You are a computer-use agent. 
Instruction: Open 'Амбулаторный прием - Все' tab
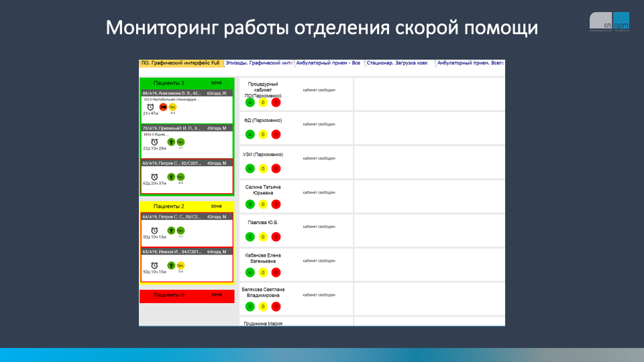coord(328,63)
